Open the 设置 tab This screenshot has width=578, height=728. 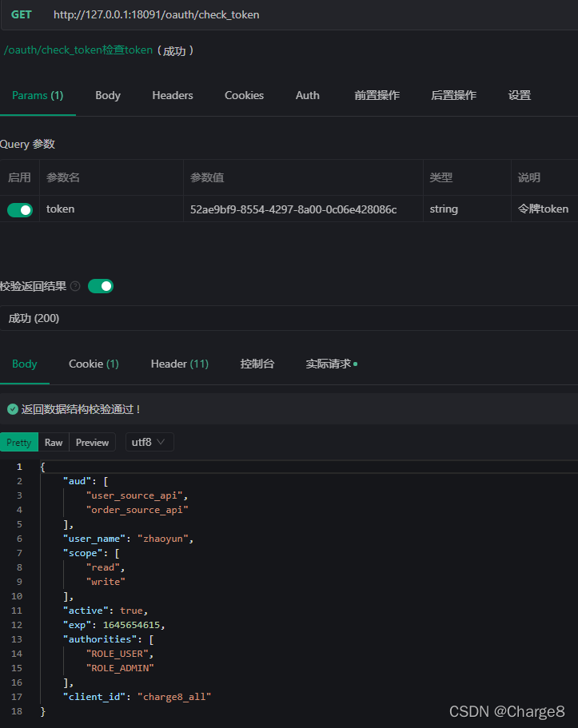[x=520, y=96]
